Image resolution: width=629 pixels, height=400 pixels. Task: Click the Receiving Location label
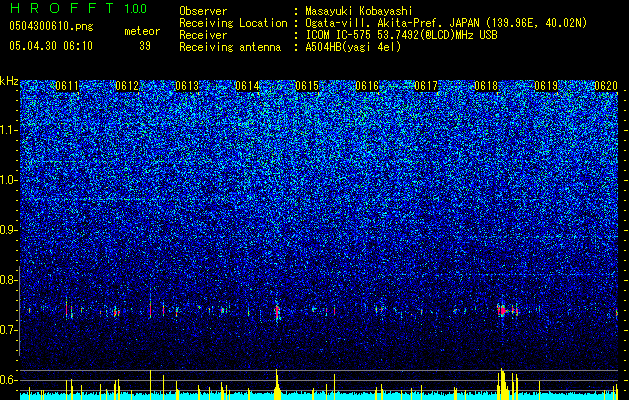233,23
